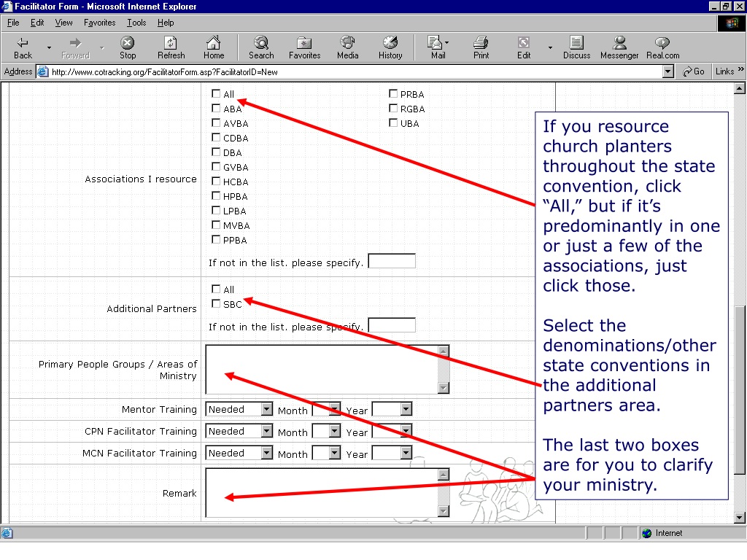Show History toolbar icon
Viewport: 747px width, 560px height.
(390, 47)
